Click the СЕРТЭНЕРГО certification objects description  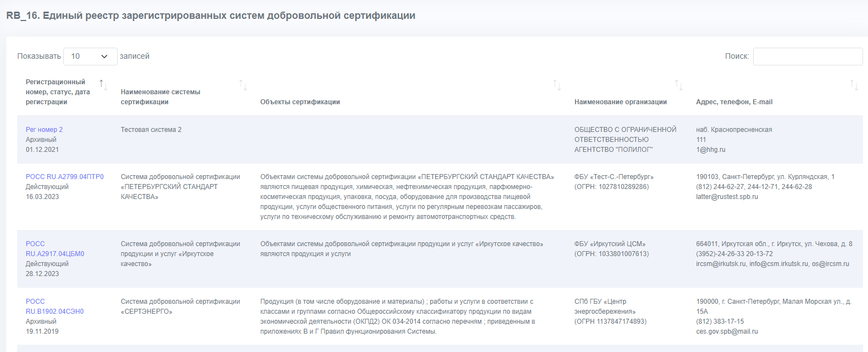pos(397,317)
